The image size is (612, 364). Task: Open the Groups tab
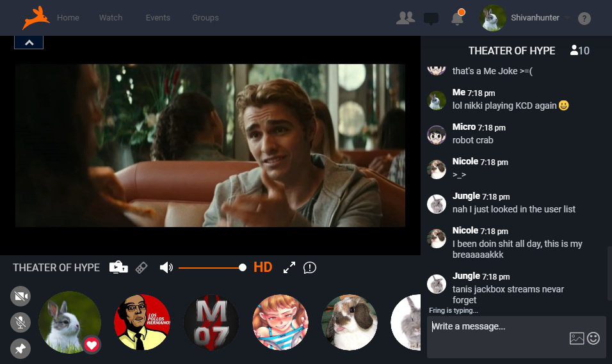[x=205, y=17]
